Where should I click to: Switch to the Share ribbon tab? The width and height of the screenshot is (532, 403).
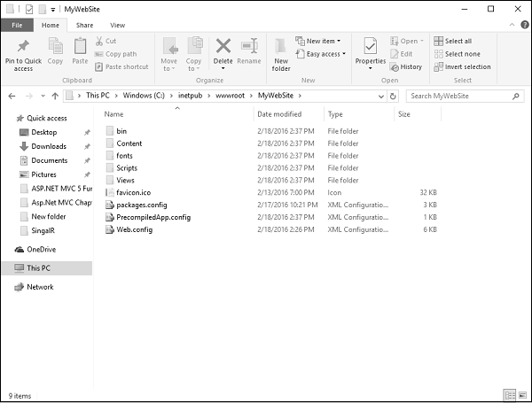tap(84, 26)
